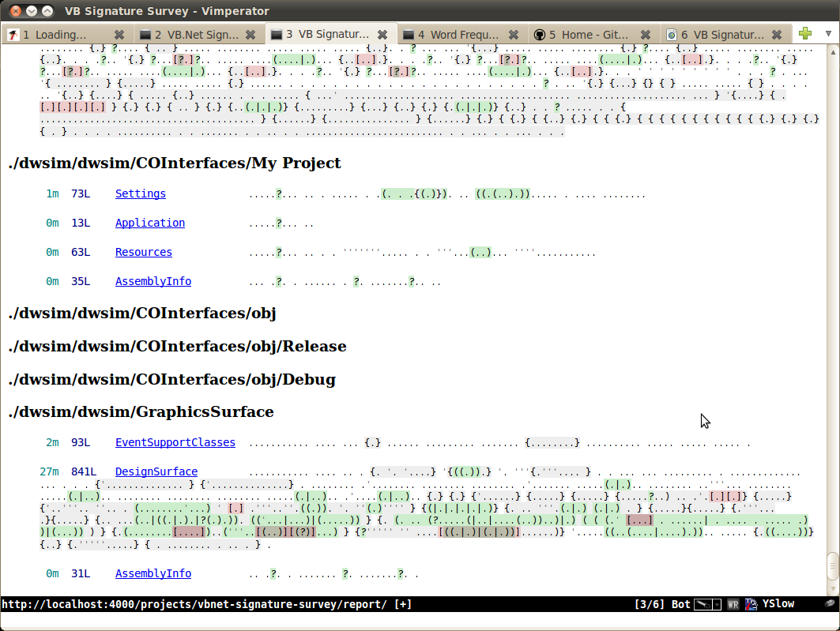This screenshot has width=840, height=631.
Task: Click the 63L line count for Resources
Action: point(81,252)
